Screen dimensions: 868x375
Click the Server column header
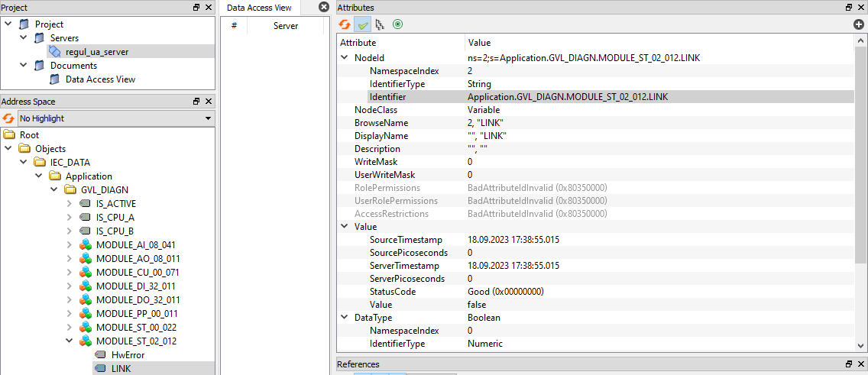point(286,26)
